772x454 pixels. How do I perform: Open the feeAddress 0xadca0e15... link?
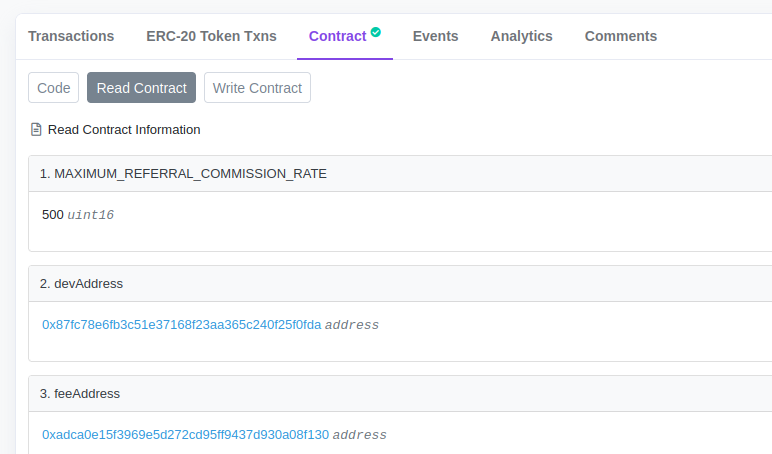click(x=186, y=435)
